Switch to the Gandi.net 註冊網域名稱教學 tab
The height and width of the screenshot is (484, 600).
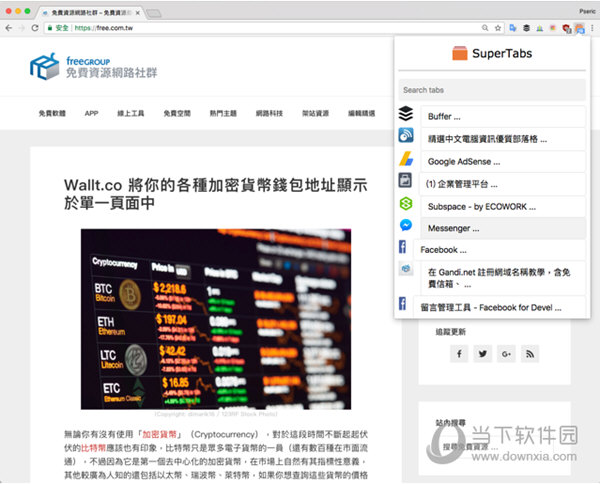click(503, 278)
